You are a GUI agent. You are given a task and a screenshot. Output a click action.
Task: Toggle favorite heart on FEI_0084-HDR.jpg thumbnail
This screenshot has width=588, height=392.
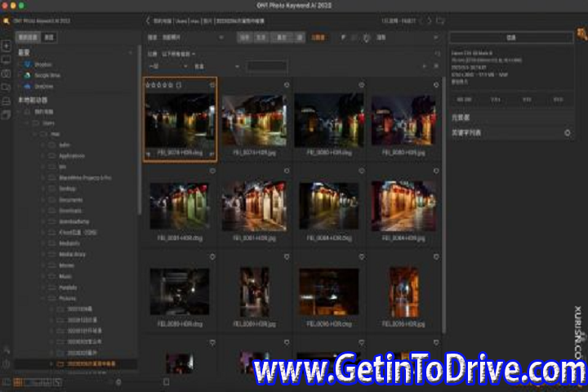[436, 171]
